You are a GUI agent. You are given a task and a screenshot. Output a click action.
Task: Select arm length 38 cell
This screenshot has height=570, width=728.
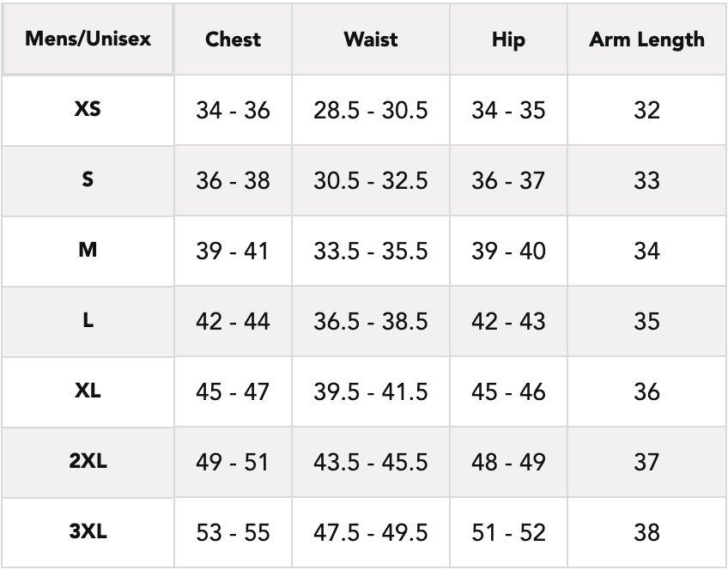coord(646,533)
